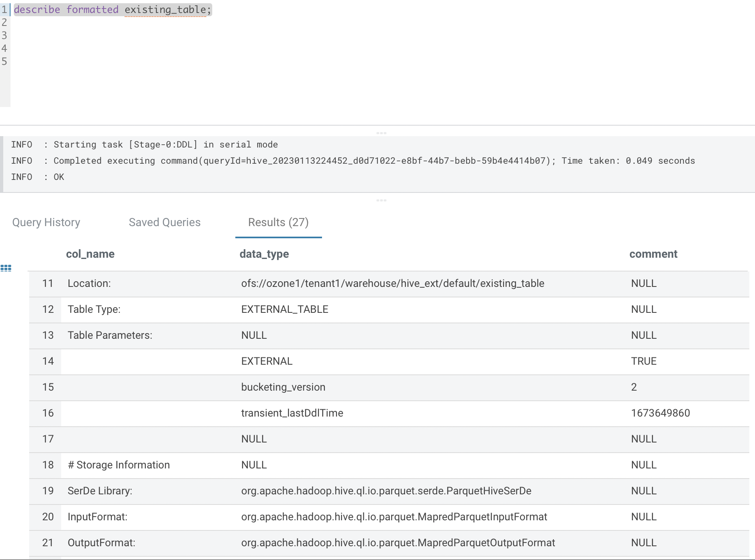This screenshot has height=560, width=755.
Task: Click the ParquetHiveSerDe data_type cell
Action: pos(386,491)
